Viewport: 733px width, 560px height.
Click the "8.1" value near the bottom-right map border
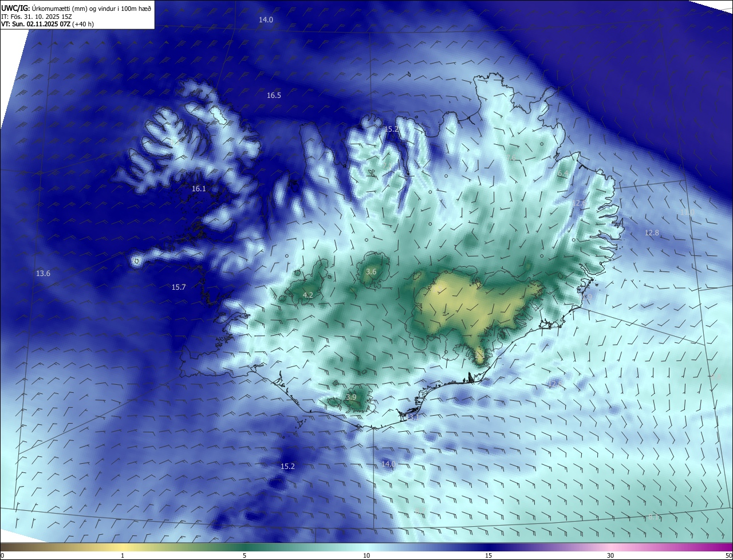pyautogui.click(x=653, y=517)
